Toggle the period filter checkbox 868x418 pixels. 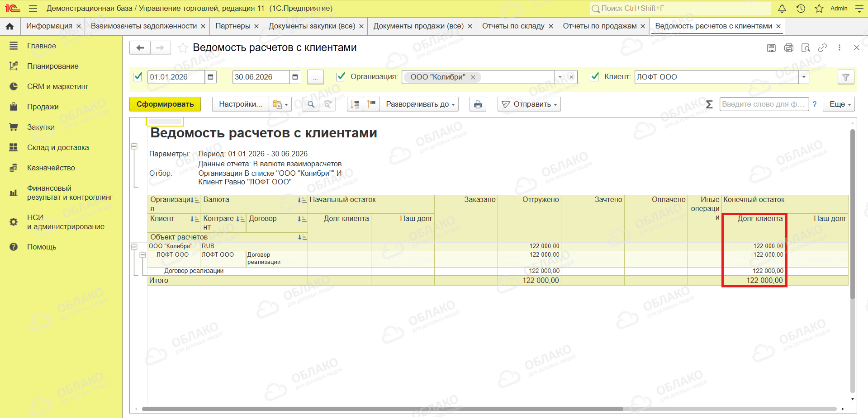tap(138, 77)
